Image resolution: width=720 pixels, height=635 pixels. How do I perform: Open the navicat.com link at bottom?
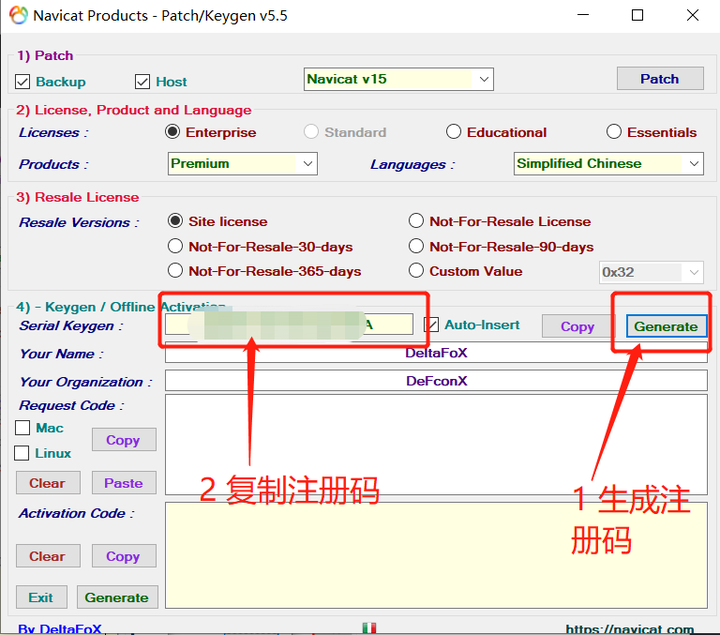pyautogui.click(x=630, y=629)
